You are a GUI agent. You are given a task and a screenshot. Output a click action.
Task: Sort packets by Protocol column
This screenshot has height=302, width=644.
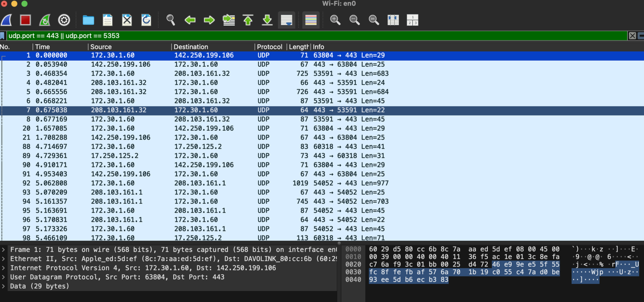coord(270,47)
